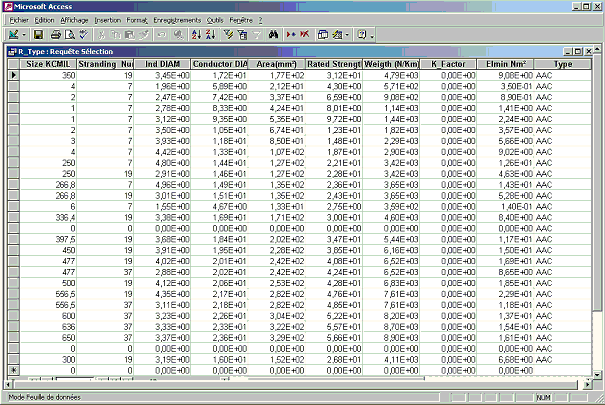Click the datasheet scroll down arrow
Viewport: 605px width, 405px height.
point(597,375)
